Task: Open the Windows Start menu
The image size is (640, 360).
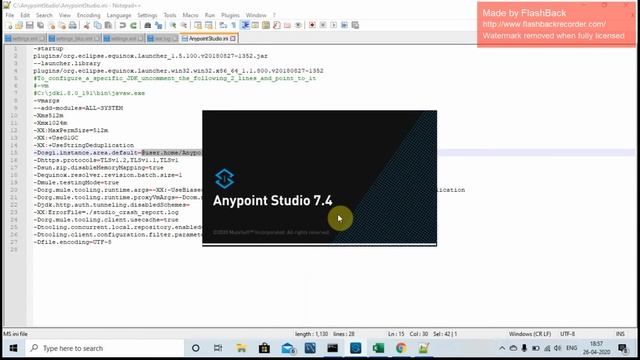Action: (13, 348)
